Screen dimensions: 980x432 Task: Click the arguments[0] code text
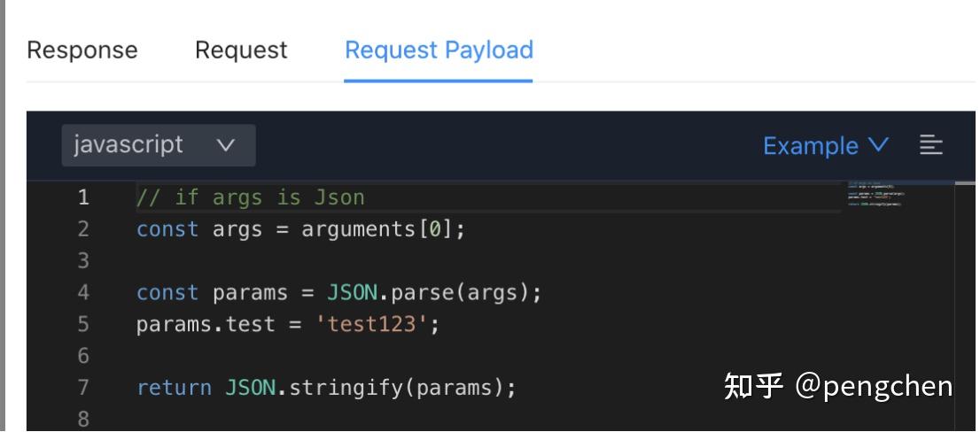(x=383, y=229)
